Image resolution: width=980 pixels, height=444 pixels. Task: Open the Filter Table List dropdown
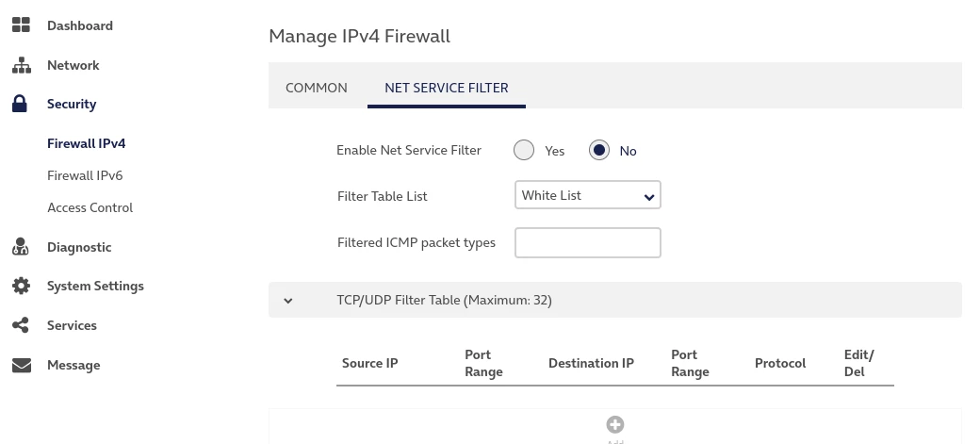point(588,195)
